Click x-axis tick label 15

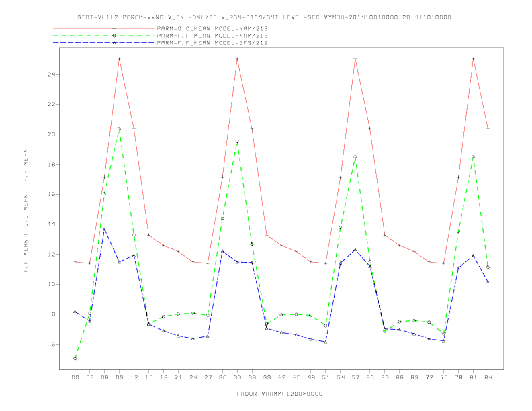[x=148, y=377]
